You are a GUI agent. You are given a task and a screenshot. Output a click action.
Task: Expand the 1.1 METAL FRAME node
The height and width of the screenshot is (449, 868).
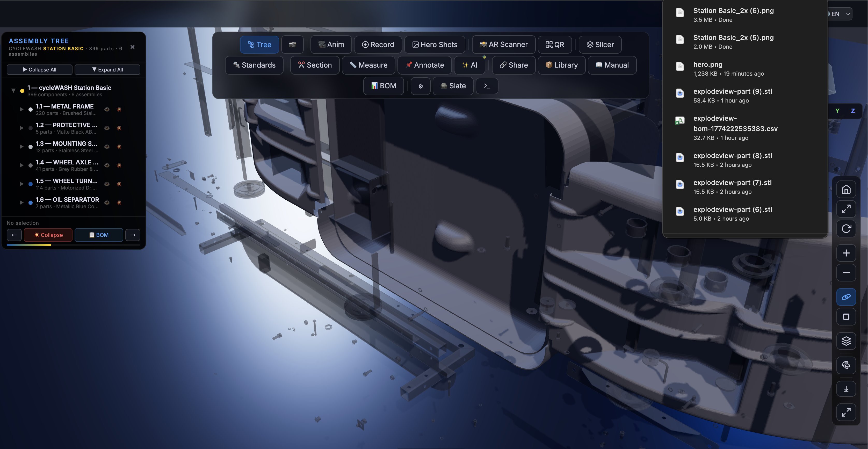tap(21, 110)
